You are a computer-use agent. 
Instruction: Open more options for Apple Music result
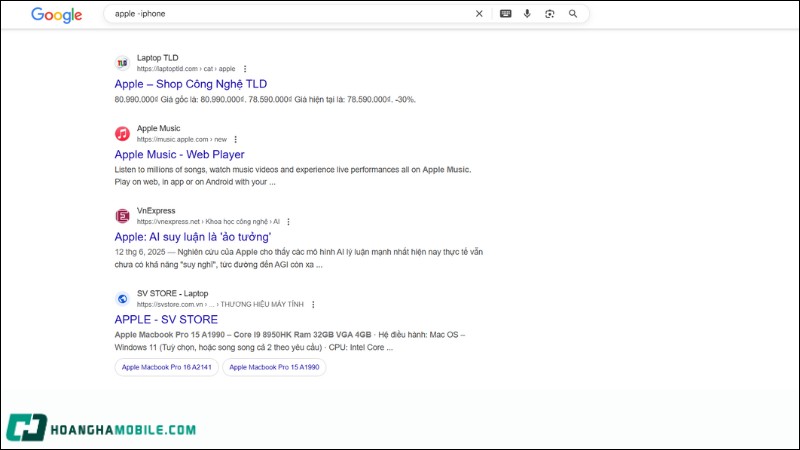pyautogui.click(x=236, y=139)
